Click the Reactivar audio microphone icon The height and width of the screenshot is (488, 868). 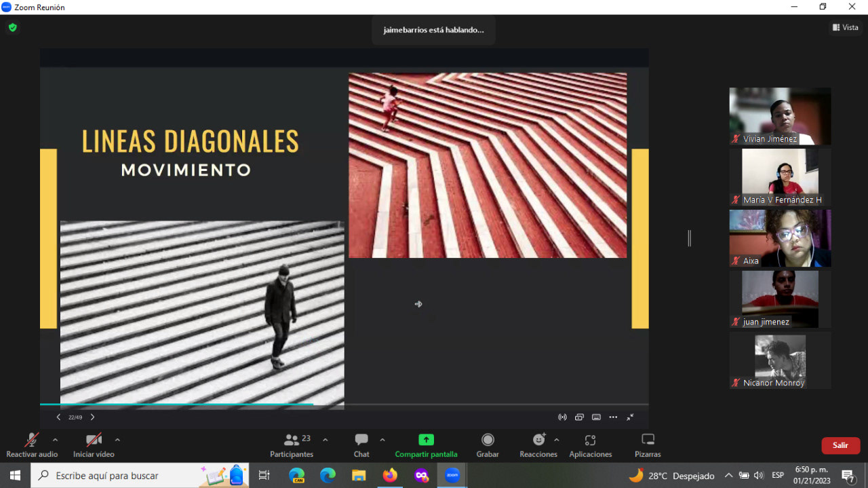tap(31, 440)
